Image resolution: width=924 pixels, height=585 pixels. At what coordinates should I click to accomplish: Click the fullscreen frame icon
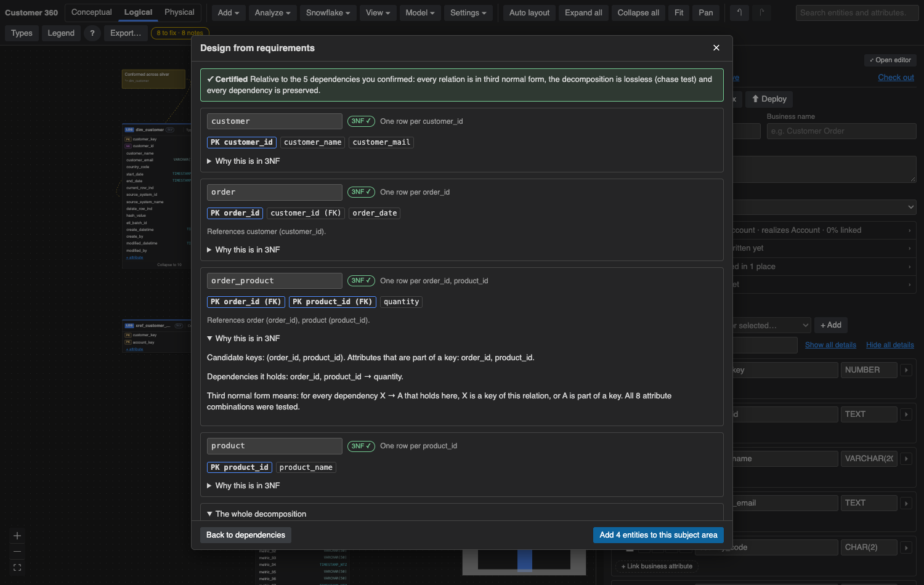(17, 568)
